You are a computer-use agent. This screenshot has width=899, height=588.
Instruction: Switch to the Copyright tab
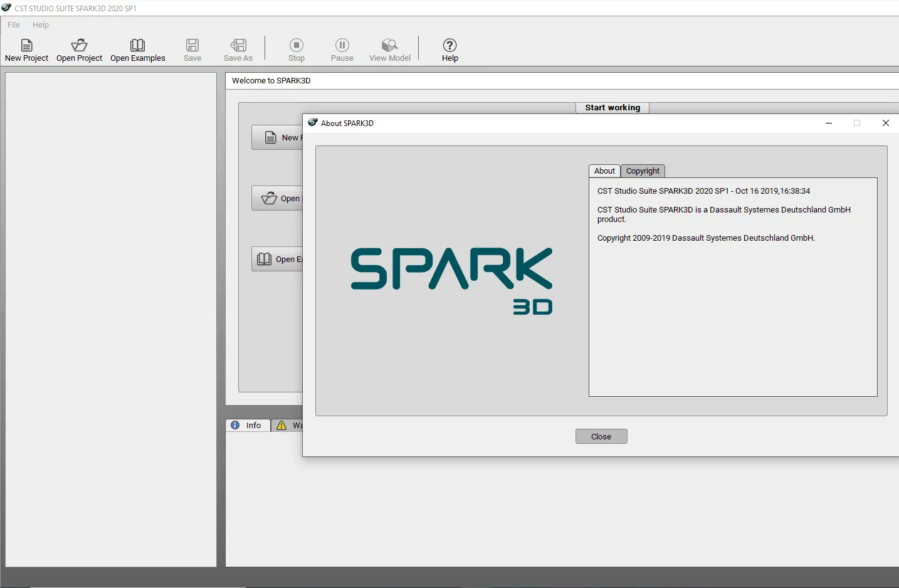pyautogui.click(x=643, y=171)
